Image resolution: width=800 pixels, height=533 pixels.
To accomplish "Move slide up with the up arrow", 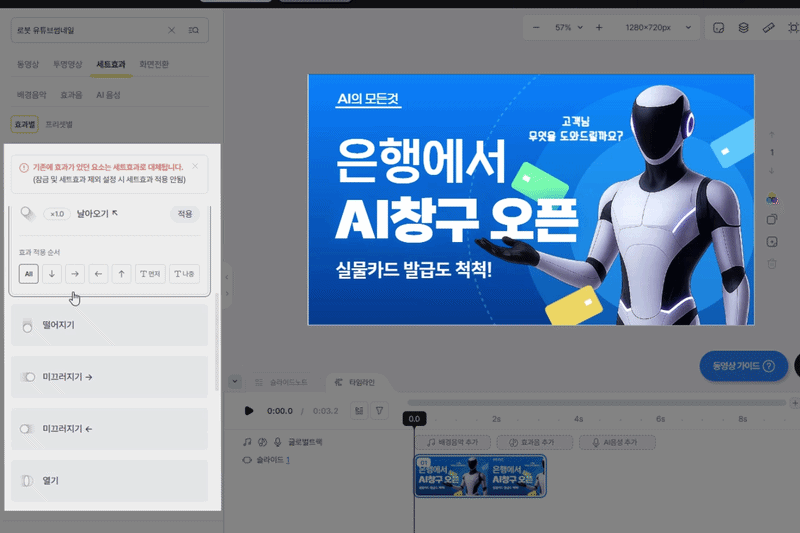I will click(772, 135).
